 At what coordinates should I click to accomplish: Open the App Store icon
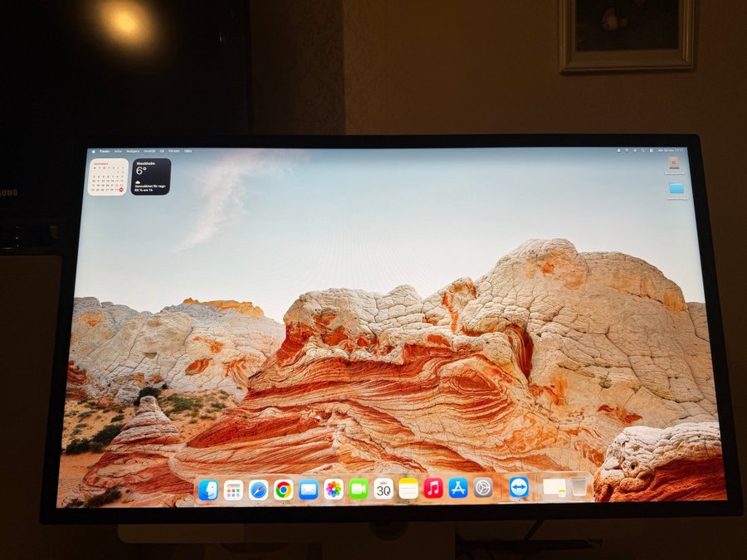click(x=458, y=488)
